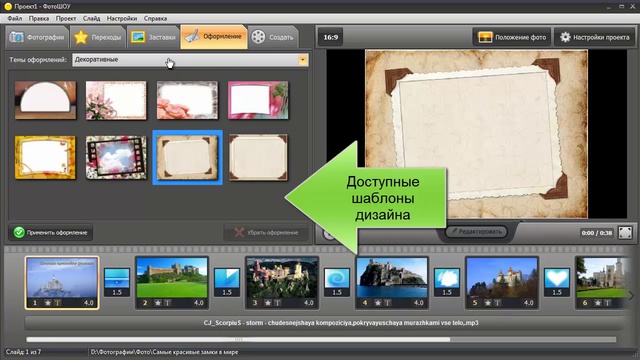This screenshot has width=640, height=360.
Task: Click the Слайд: 1 из 7 status text
Action: click(x=23, y=352)
